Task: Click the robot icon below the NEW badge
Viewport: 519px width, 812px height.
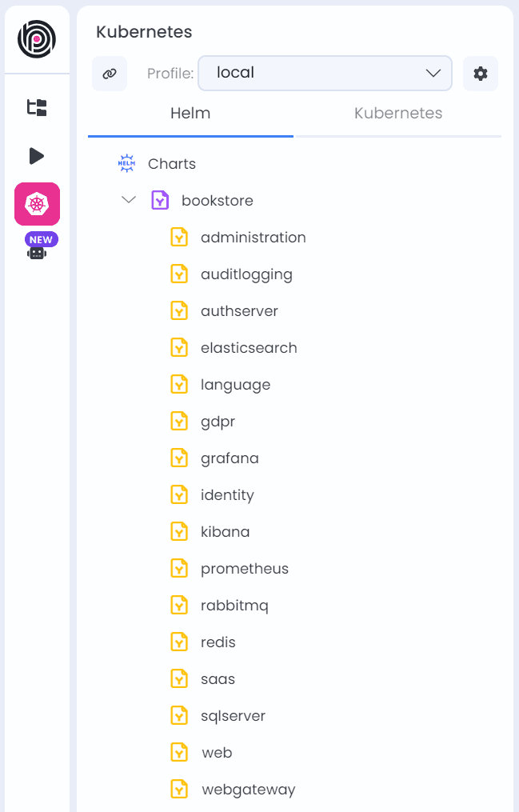Action: coord(37,252)
